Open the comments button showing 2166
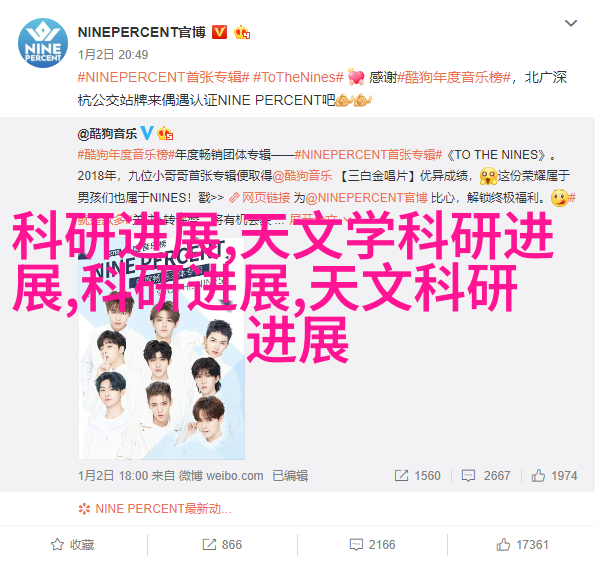This screenshot has height=562, width=595. point(372,545)
